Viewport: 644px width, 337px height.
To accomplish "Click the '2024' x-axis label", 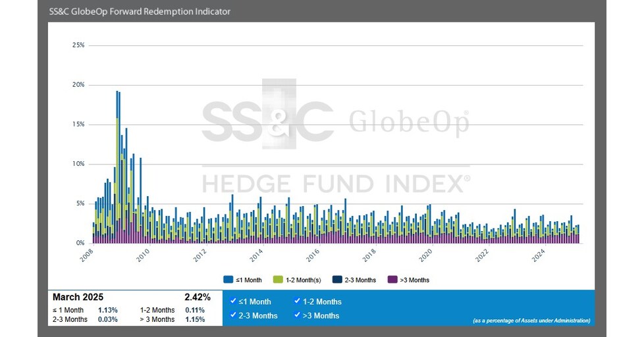I will tap(539, 256).
